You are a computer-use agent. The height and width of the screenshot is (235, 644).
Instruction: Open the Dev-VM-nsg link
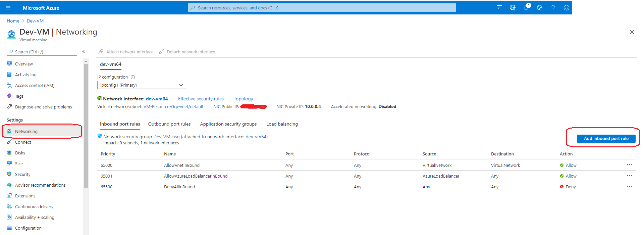coord(166,137)
